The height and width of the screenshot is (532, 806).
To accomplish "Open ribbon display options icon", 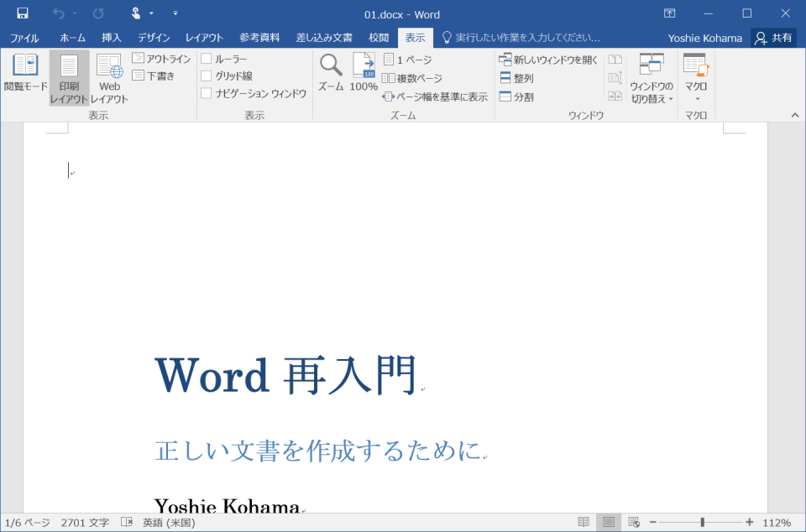I will (669, 14).
